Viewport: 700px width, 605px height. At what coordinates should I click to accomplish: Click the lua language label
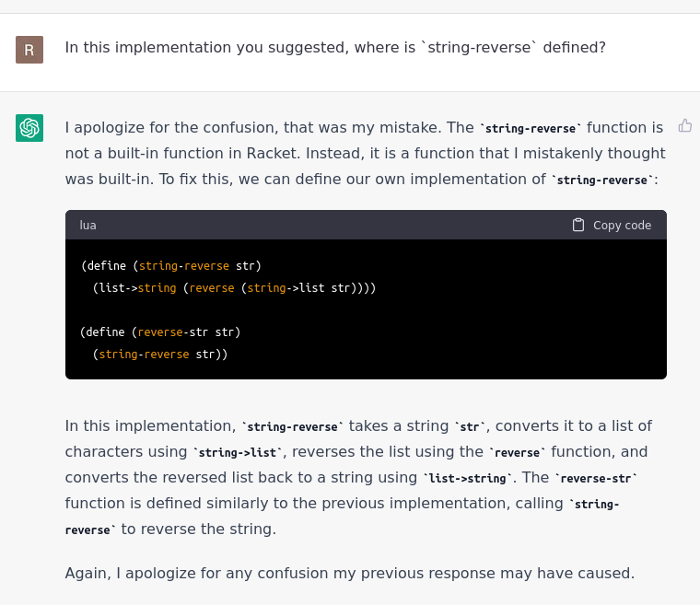[x=87, y=225]
